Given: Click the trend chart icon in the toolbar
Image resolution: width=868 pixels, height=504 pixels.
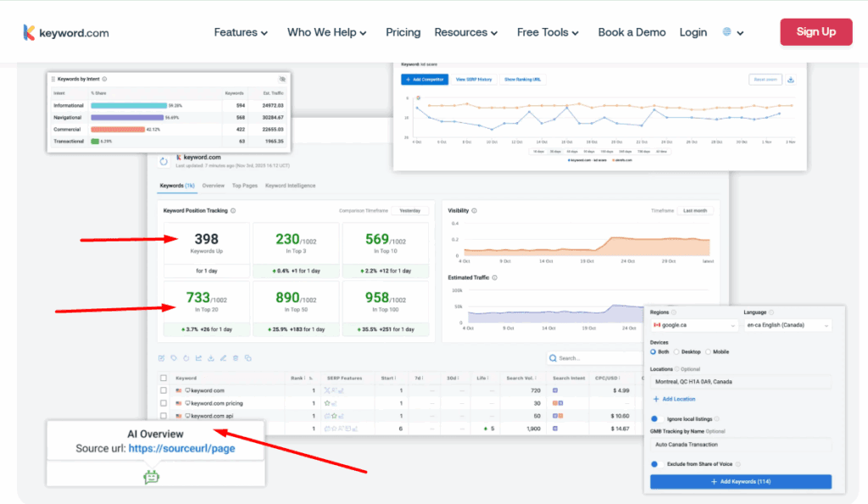Looking at the screenshot, I should (x=199, y=358).
